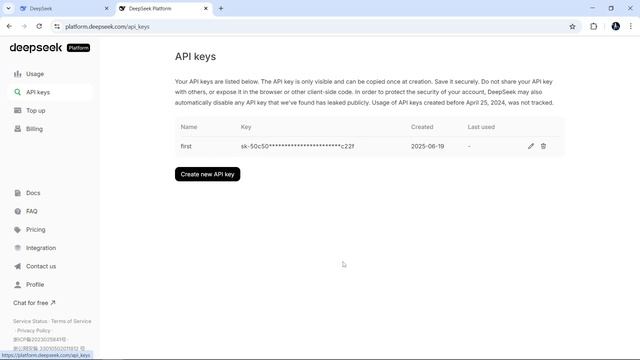Click the Last used column header
Screen dimensions: 640x360
(x=481, y=127)
